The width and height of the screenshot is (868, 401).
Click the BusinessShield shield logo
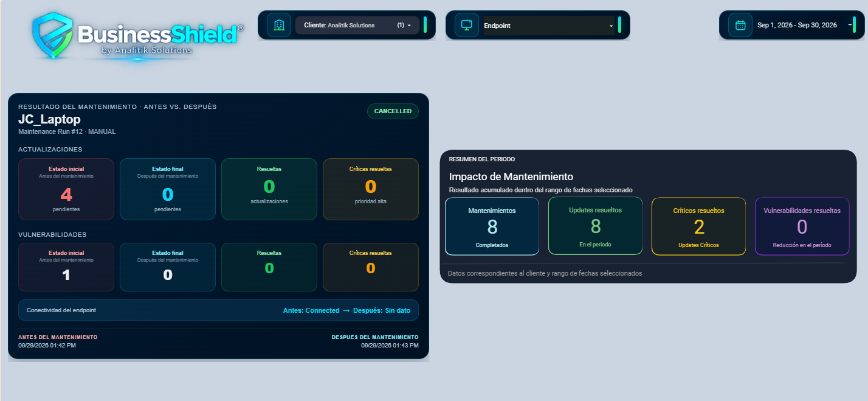[x=52, y=35]
